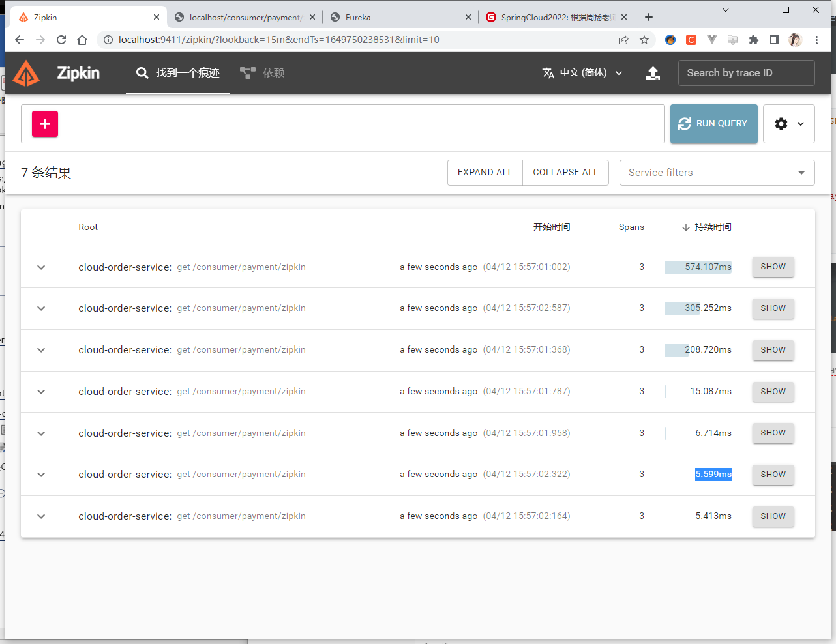This screenshot has width=836, height=644.
Task: Open the Chrome three-dot menu
Action: click(816, 40)
